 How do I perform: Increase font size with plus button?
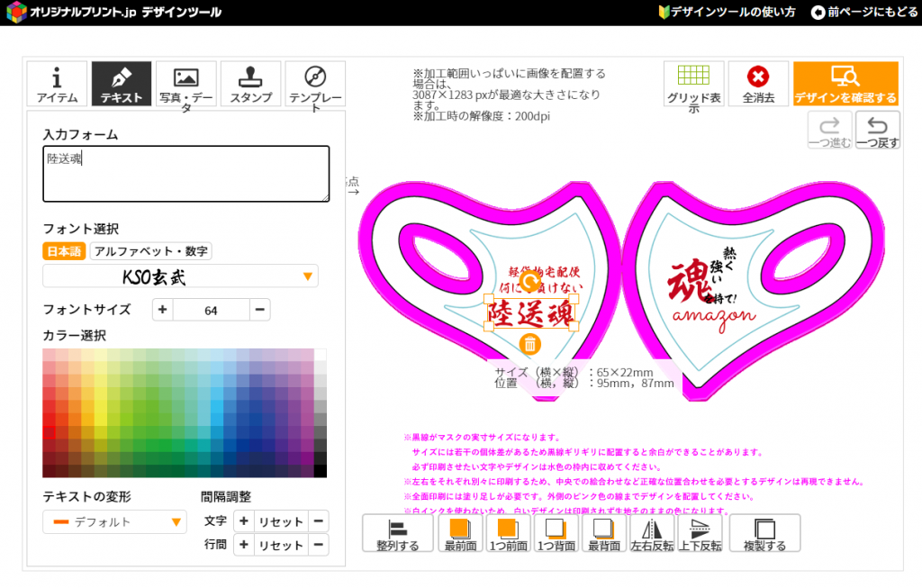click(163, 309)
